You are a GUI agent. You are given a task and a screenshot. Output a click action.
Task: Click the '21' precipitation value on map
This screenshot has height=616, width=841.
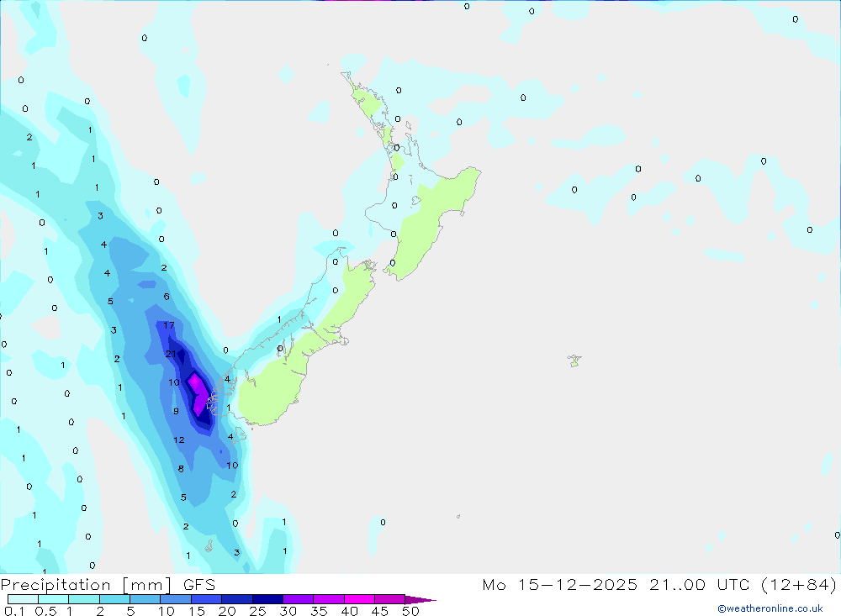[x=171, y=354]
